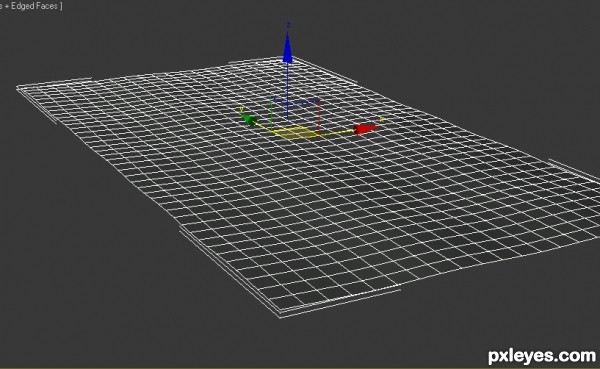Click the green Y-axis arrow of the gizmo
The image size is (600, 369).
point(249,120)
